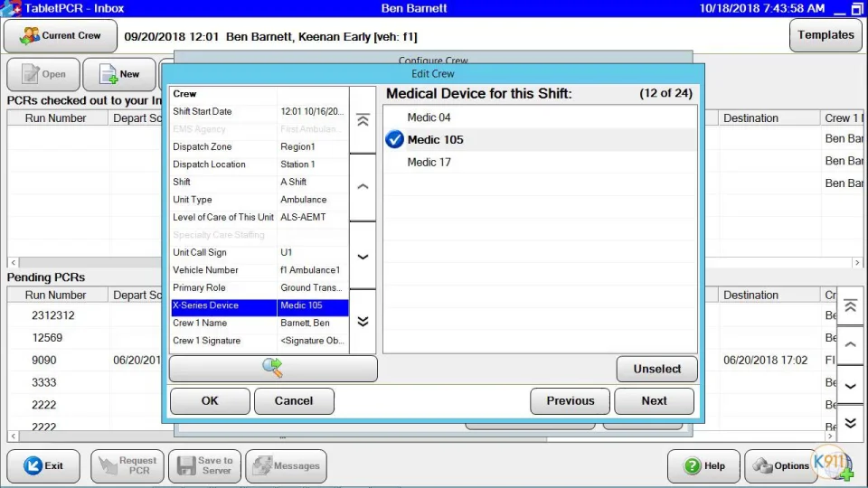Viewport: 868px width, 488px height.
Task: Move up one crew field
Action: [363, 187]
